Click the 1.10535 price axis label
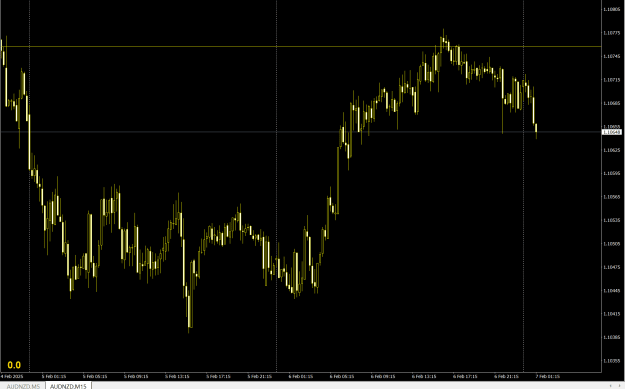 (x=611, y=220)
